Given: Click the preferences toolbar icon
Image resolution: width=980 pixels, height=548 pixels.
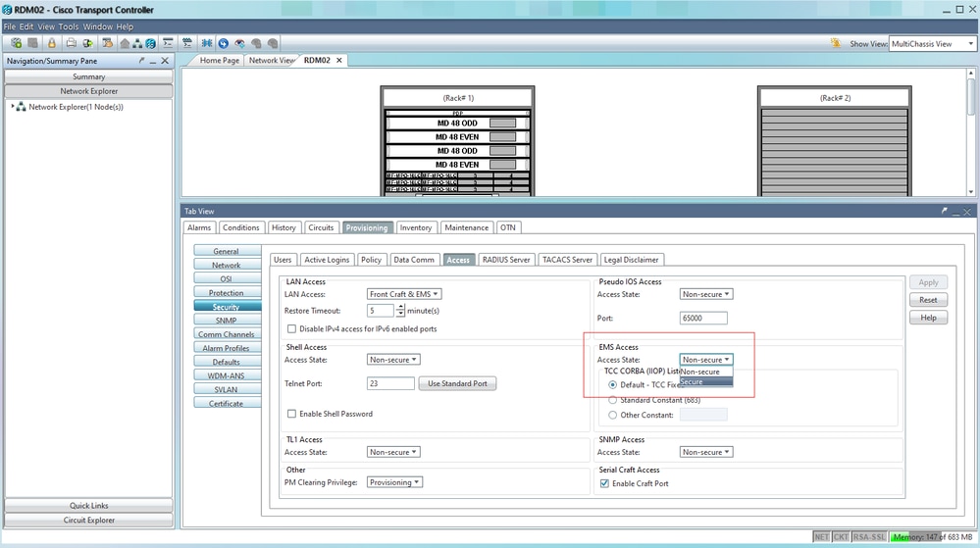Looking at the screenshot, I should 108,43.
